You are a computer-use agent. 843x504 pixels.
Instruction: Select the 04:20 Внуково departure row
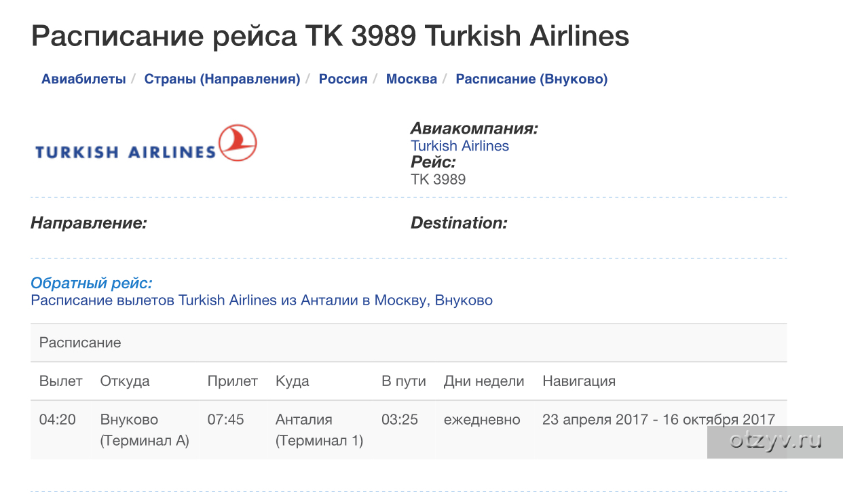(409, 430)
